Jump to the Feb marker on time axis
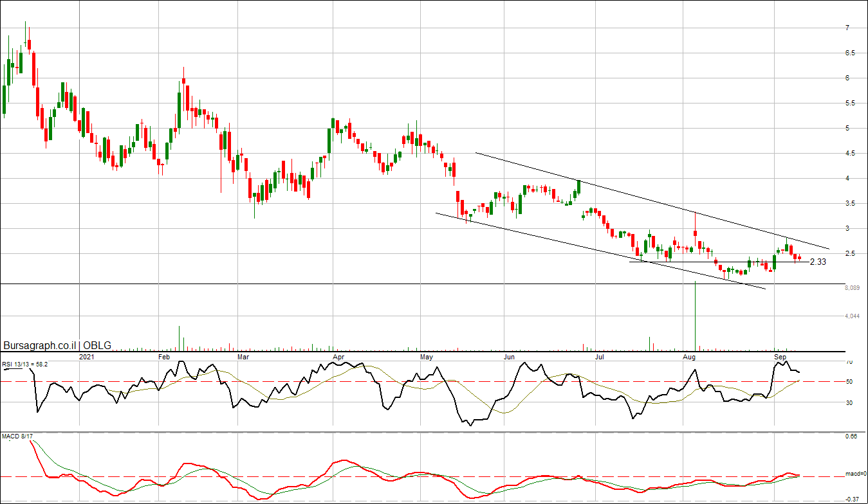The image size is (868, 504). click(163, 356)
